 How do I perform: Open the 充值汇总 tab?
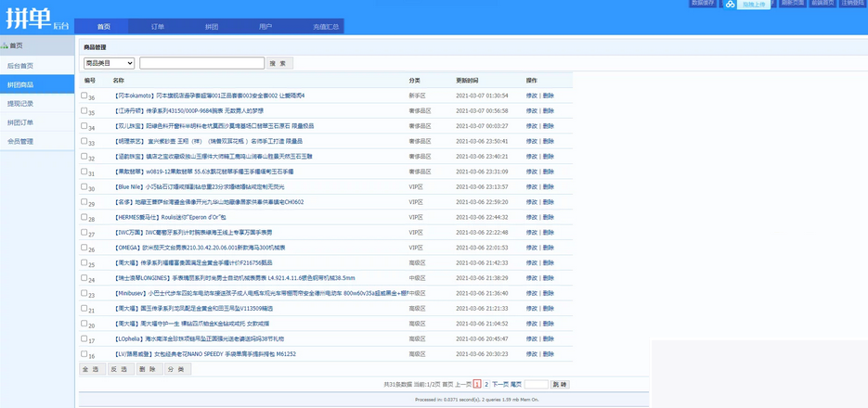coord(325,27)
